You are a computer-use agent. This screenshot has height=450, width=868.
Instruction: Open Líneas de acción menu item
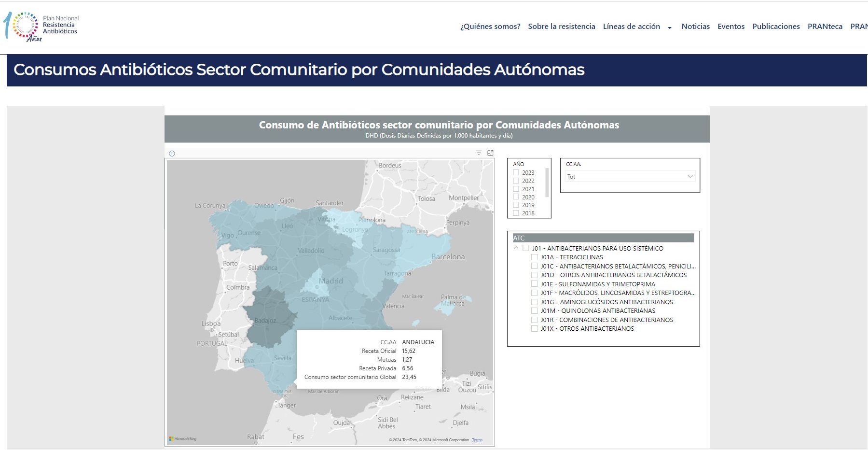tap(632, 27)
